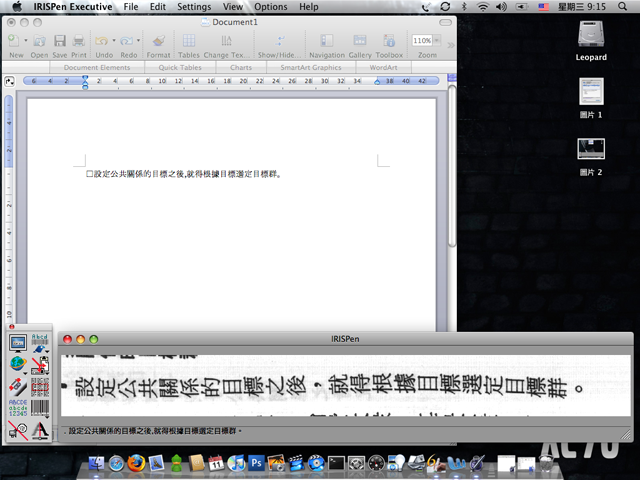The image size is (640, 480).
Task: Open the New document dropdown arrow
Action: (x=26, y=40)
